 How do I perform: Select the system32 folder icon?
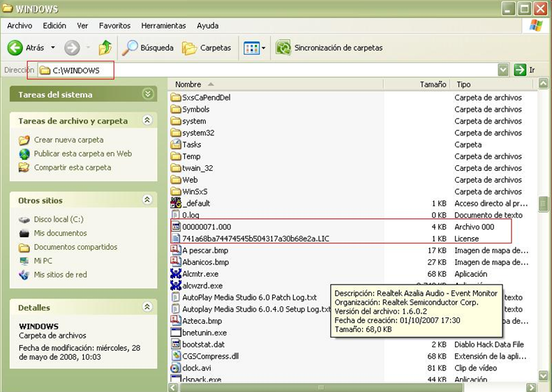[x=176, y=133]
